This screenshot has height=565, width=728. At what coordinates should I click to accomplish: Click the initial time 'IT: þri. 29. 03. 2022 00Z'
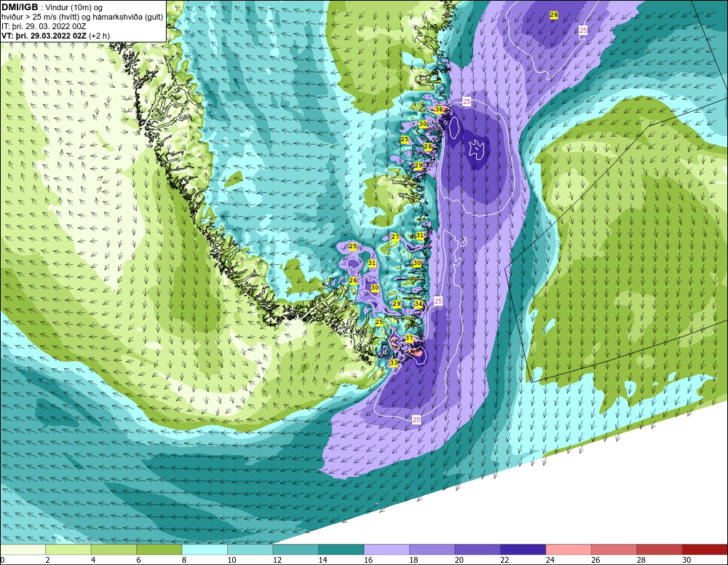point(44,26)
